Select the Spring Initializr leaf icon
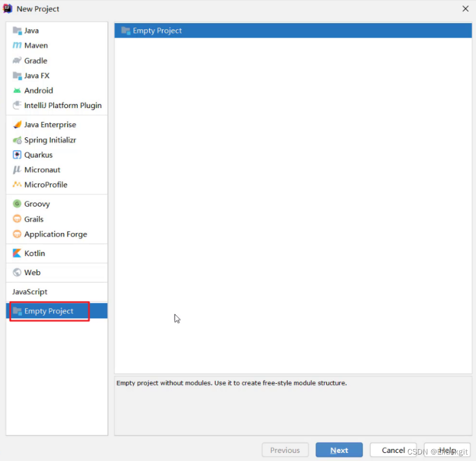 click(x=17, y=140)
